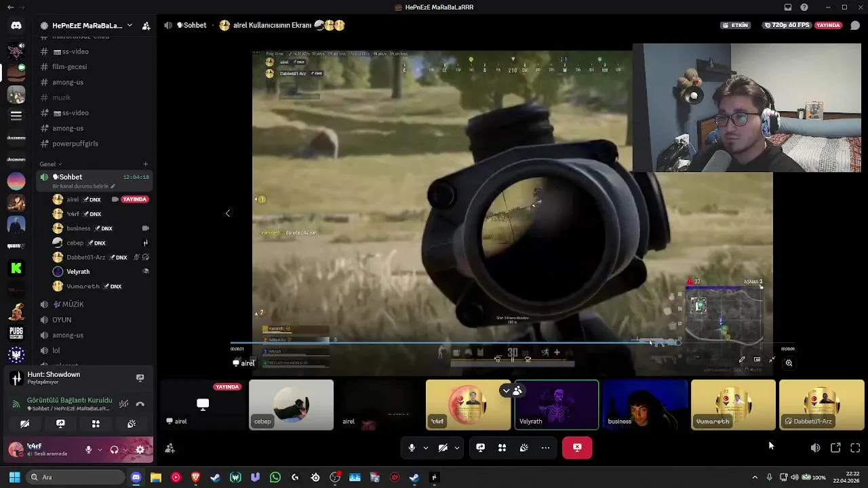Collapse the Genel category
Screen dimensions: 868x488
(50, 164)
